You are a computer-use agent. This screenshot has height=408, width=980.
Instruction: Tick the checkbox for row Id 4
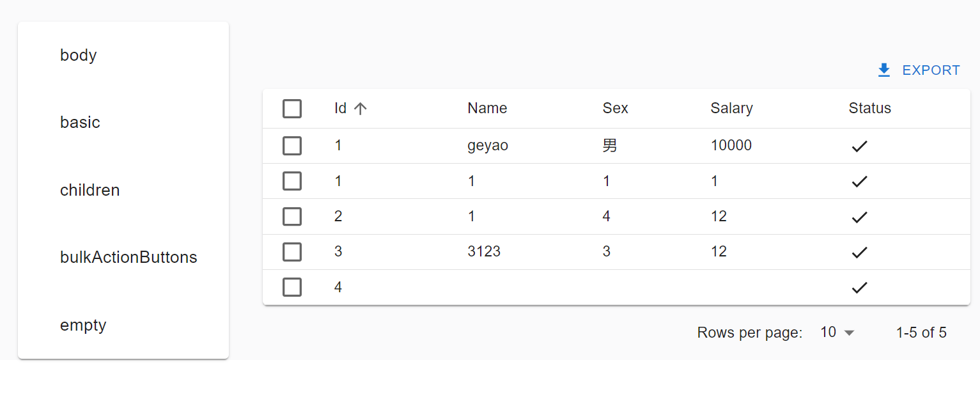click(292, 288)
